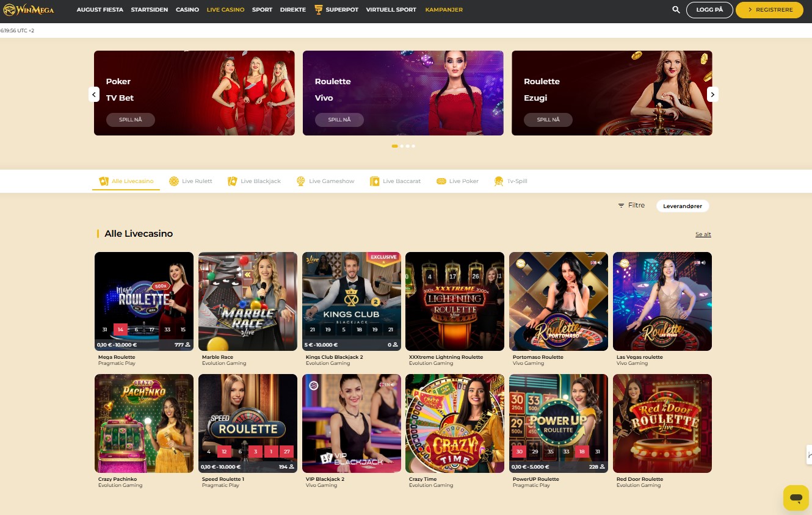Click the Superpot trophy icon
Viewport: 812px width, 515px height.
318,10
